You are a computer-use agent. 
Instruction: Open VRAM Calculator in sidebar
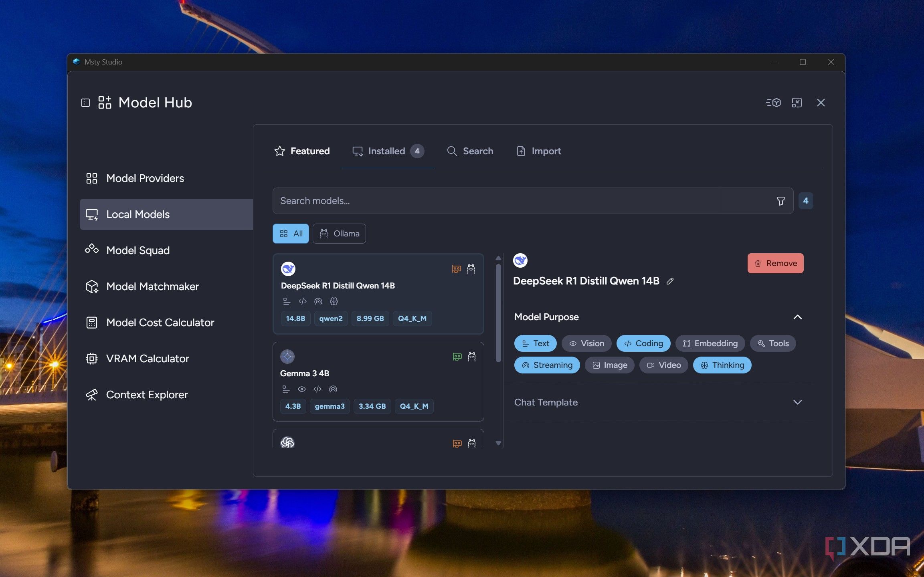coord(166,359)
